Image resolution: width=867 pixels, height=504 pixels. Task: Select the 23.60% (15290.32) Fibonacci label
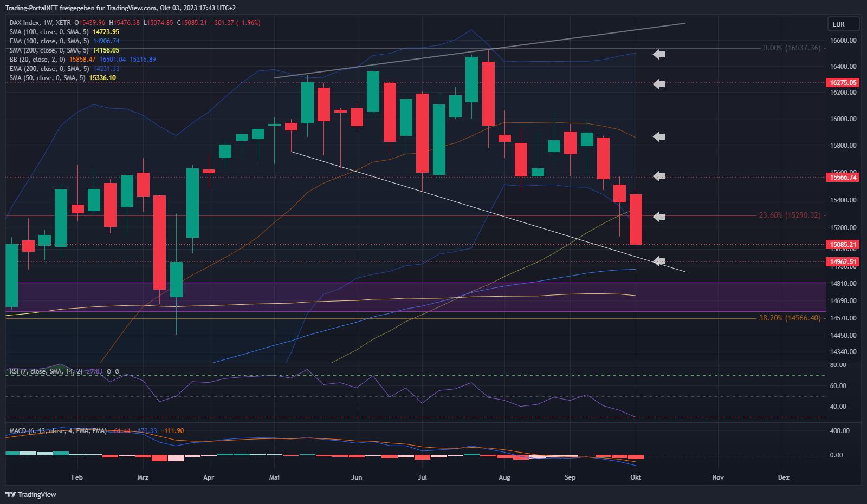[x=790, y=215]
